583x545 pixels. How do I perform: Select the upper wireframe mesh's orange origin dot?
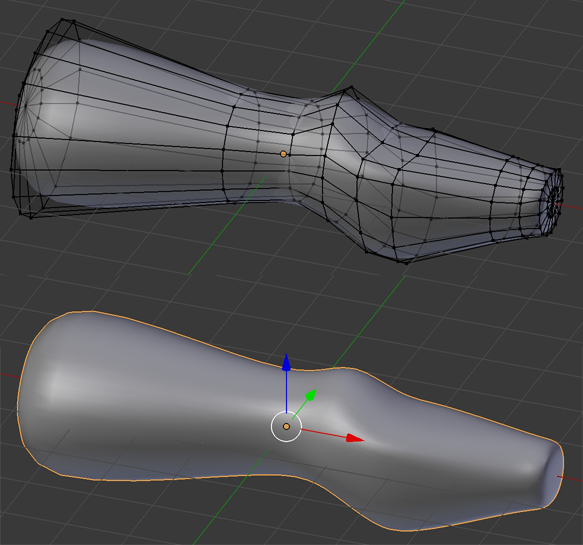coord(283,154)
